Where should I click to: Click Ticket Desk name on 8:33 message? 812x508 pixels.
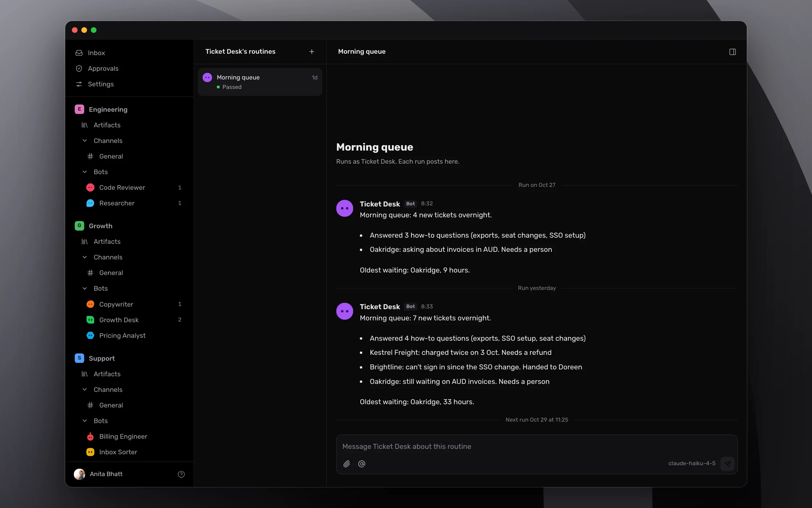380,307
